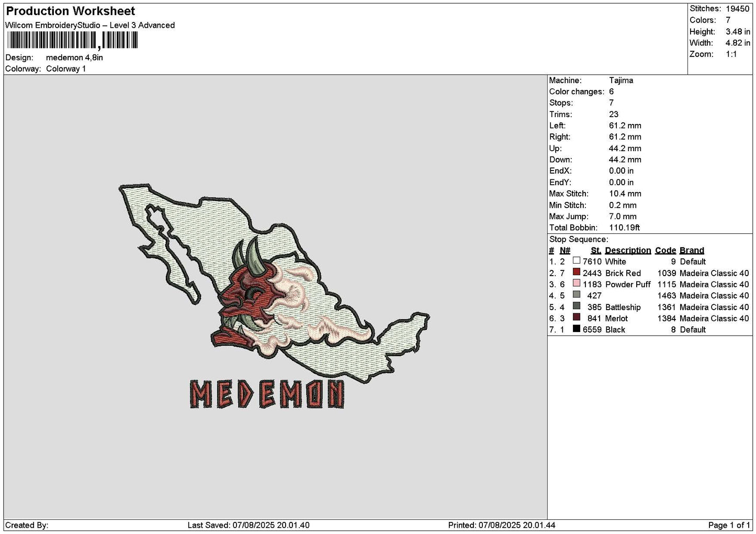756x534 pixels.
Task: Click the Battleship color swatch
Action: [576, 306]
